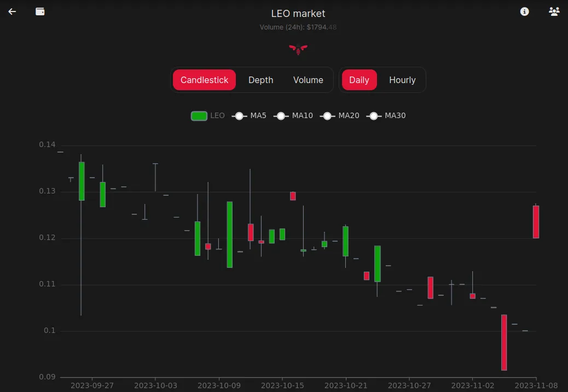This screenshot has height=392, width=568.
Task: Click the last red candle near 2023-11-08
Action: coord(536,222)
